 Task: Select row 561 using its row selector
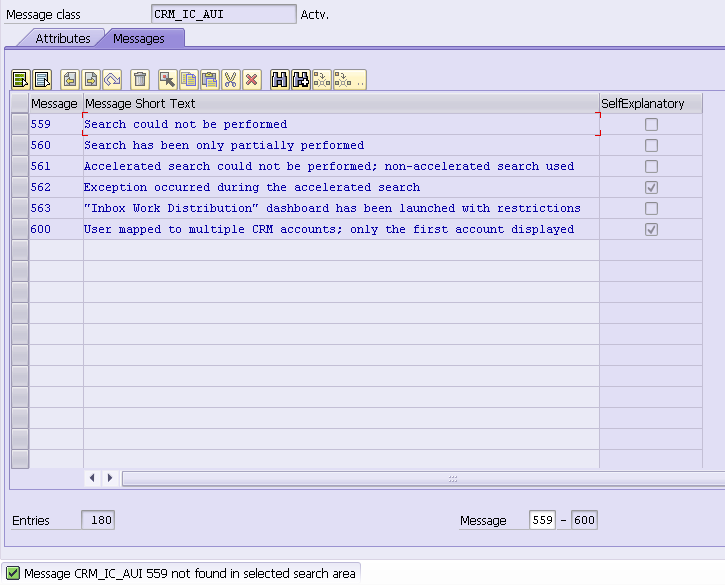coord(20,166)
